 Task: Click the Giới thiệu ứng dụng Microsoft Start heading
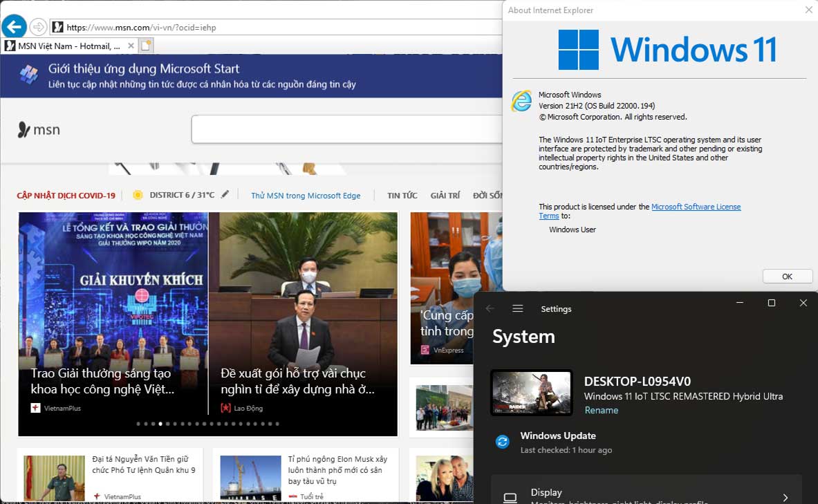143,68
